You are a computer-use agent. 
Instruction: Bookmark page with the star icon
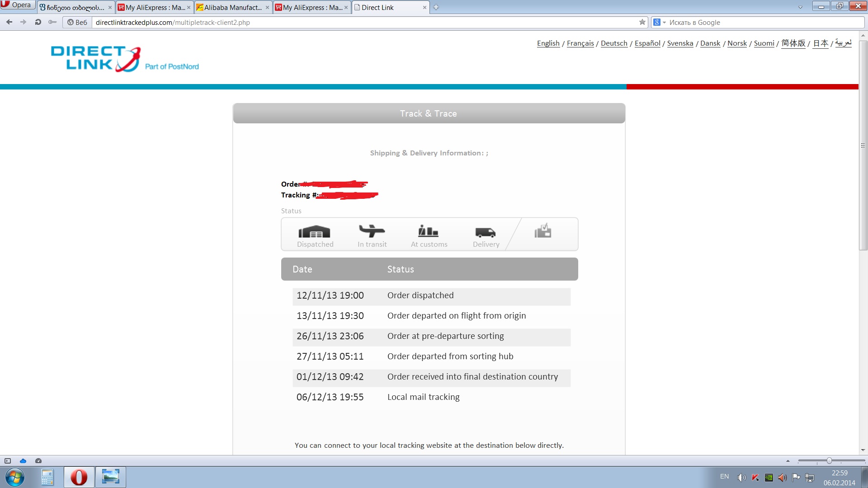[x=642, y=22]
